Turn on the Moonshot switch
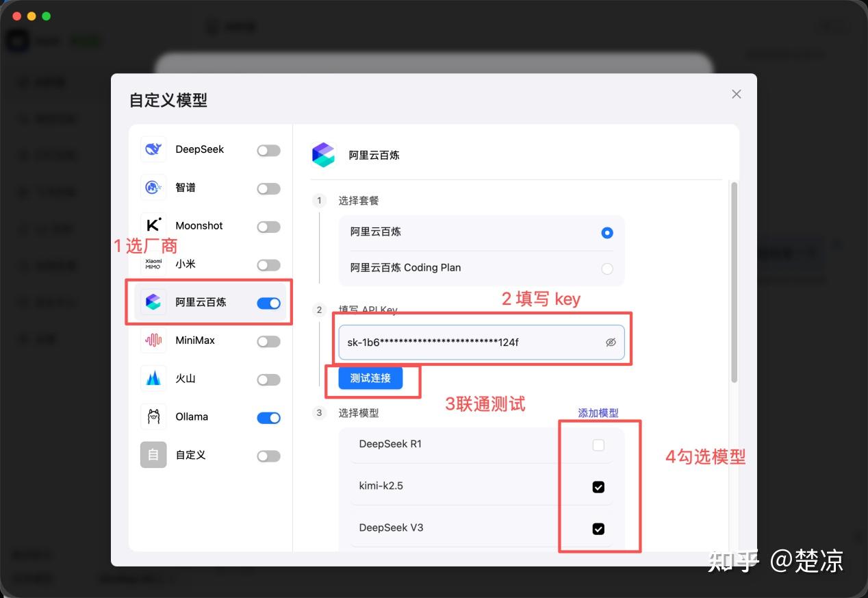Viewport: 868px width, 598px height. click(x=268, y=227)
